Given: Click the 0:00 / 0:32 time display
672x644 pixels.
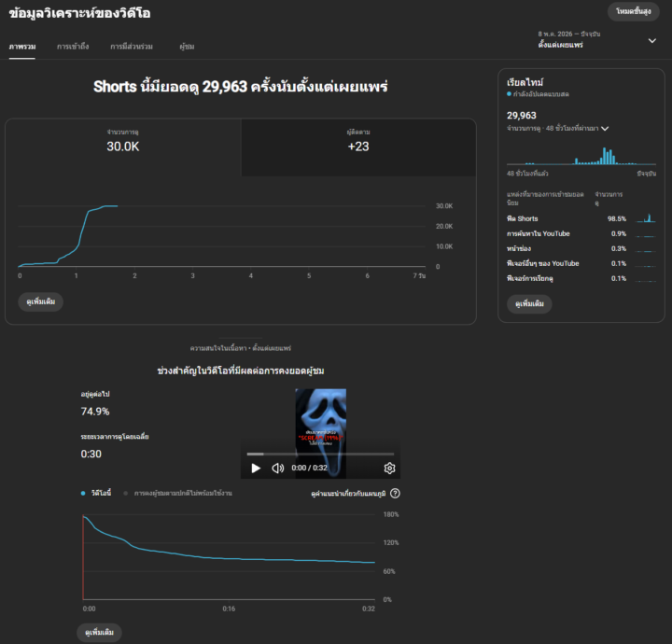Looking at the screenshot, I should coord(309,468).
